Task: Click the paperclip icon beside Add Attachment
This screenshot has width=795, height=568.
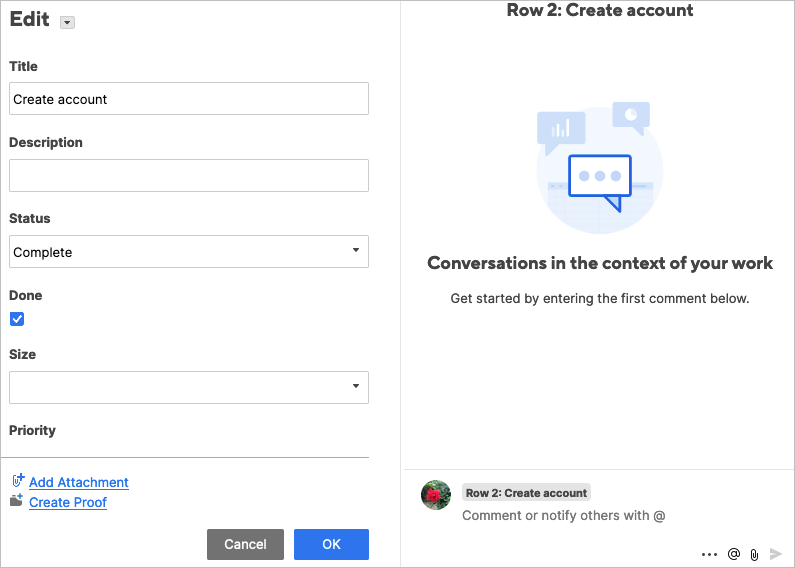Action: (x=17, y=481)
